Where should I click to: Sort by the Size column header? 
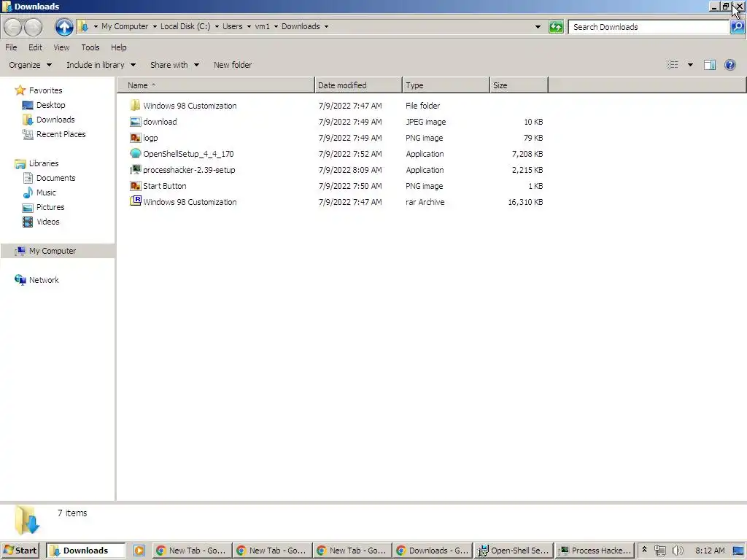click(519, 85)
